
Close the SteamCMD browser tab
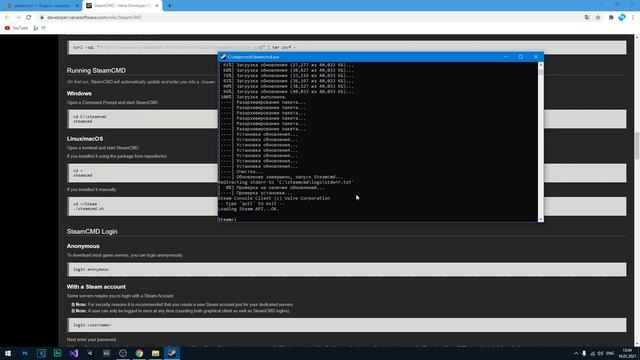pos(157,6)
